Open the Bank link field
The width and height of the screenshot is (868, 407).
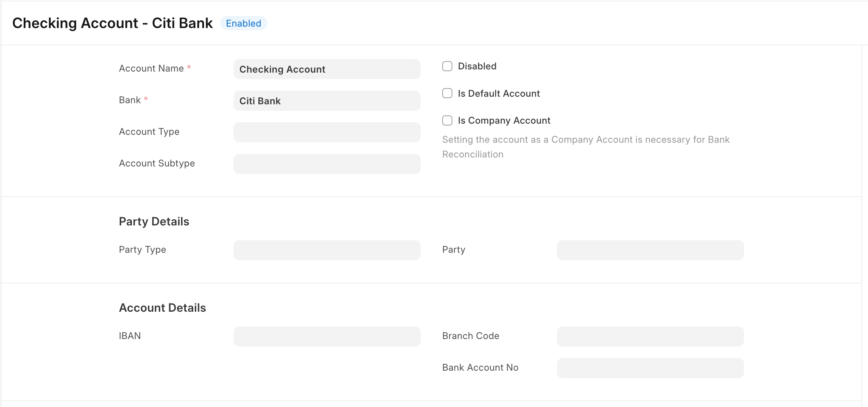click(x=327, y=101)
